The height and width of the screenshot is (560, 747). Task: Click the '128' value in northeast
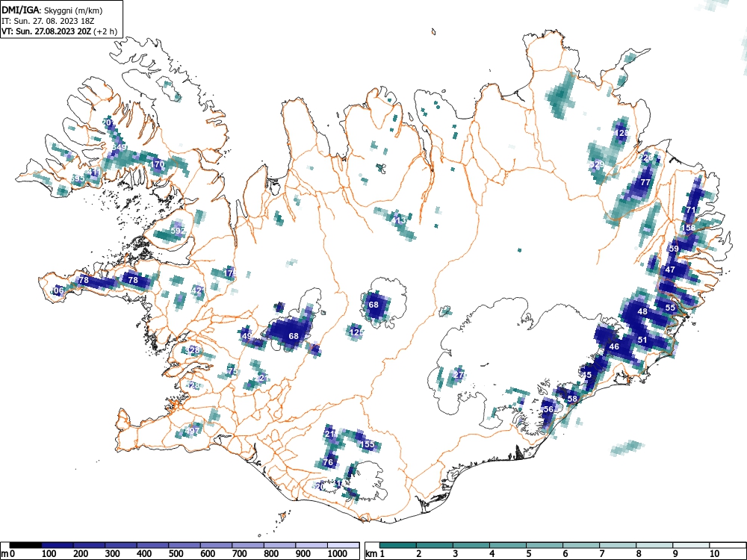[622, 134]
